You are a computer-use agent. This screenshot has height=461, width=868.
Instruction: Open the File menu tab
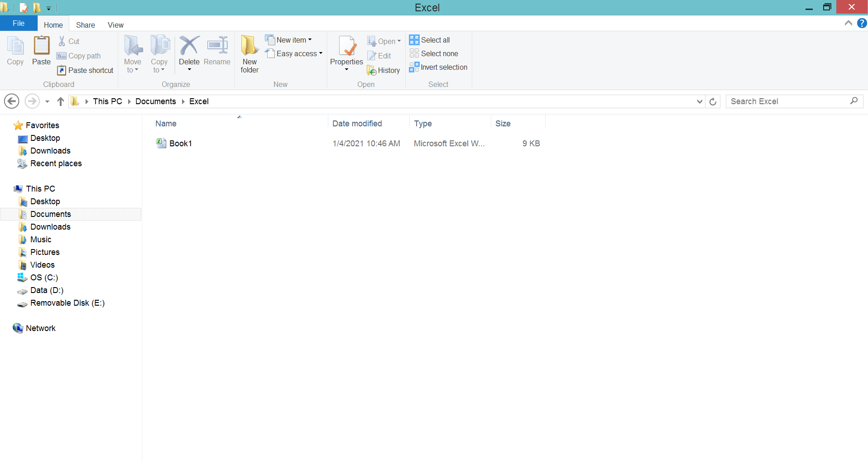click(x=19, y=24)
